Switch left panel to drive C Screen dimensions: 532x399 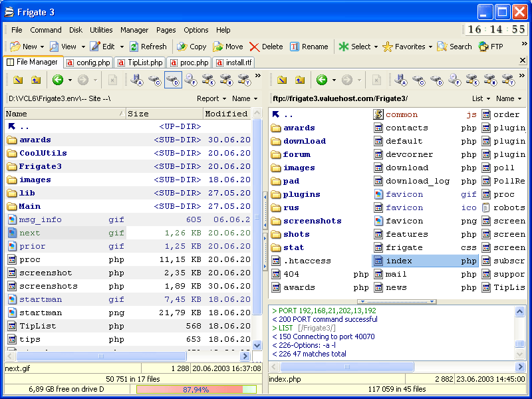(155, 80)
